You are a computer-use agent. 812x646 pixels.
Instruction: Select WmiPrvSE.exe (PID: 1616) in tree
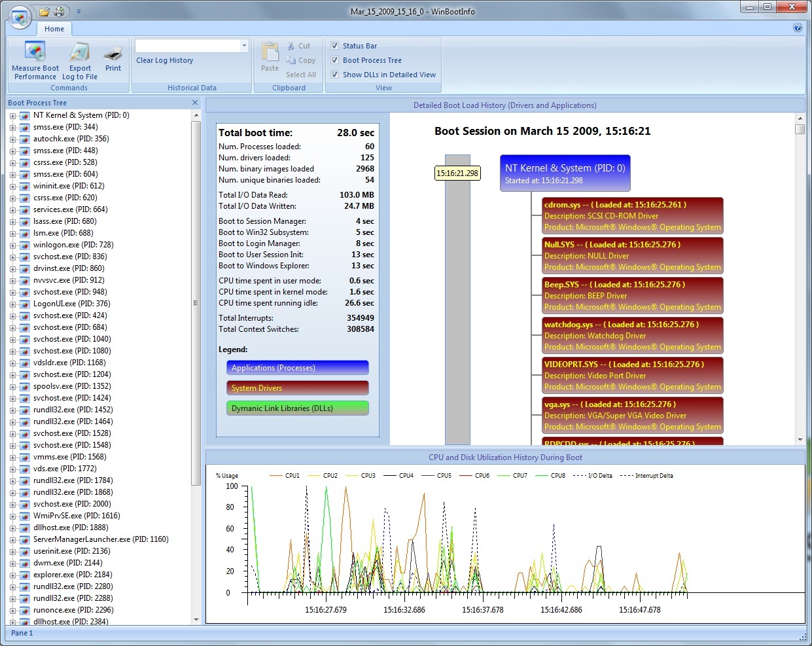tap(77, 516)
